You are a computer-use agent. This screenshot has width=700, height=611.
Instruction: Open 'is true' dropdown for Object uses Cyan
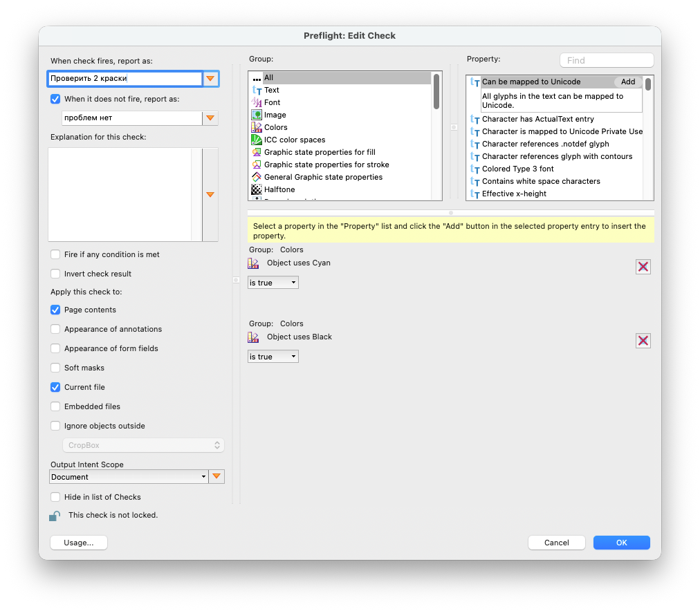coord(273,282)
